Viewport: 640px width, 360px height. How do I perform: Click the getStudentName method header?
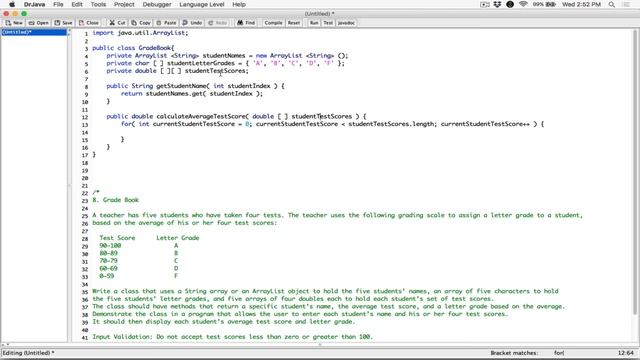[196, 86]
